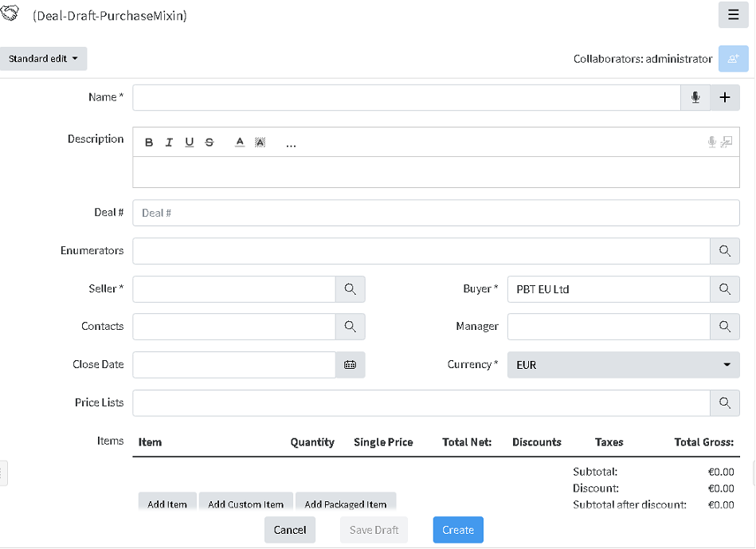Open the Close Date calendar picker
Screen dimensions: 756x549
tap(350, 365)
